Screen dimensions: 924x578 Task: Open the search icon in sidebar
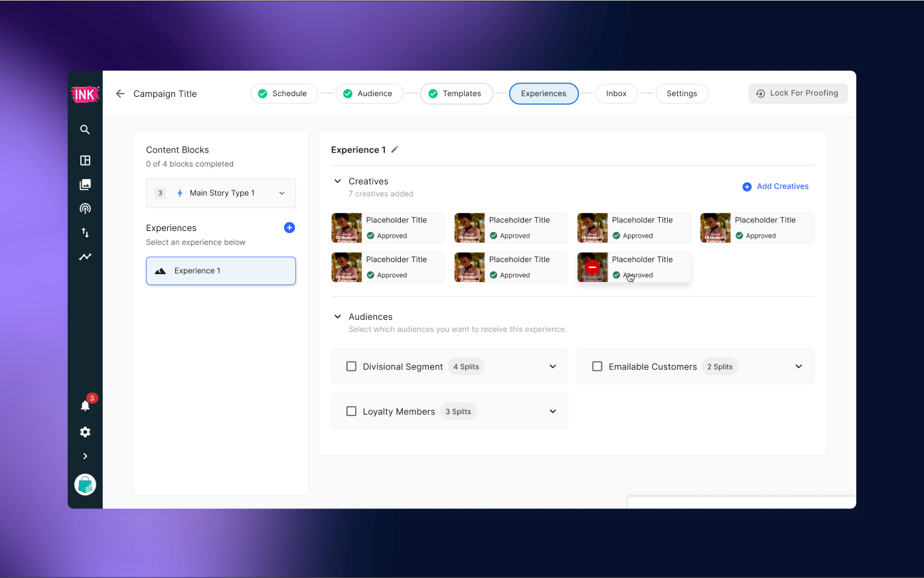pyautogui.click(x=85, y=129)
